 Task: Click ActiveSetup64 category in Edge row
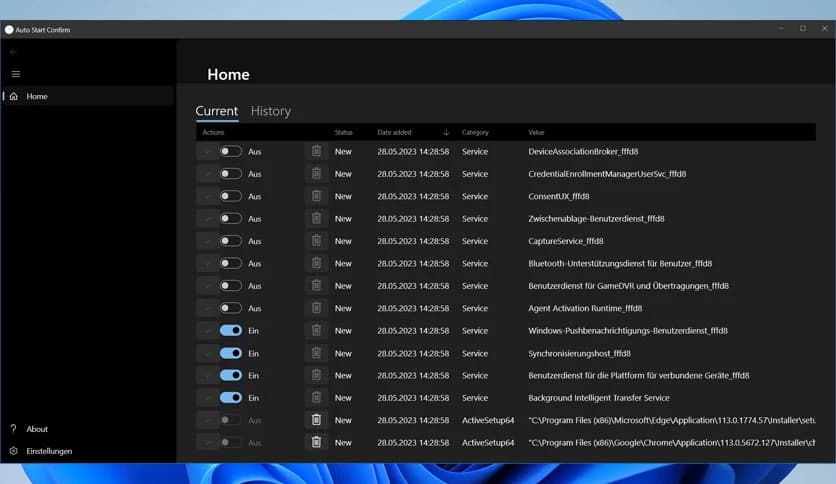pyautogui.click(x=488, y=420)
